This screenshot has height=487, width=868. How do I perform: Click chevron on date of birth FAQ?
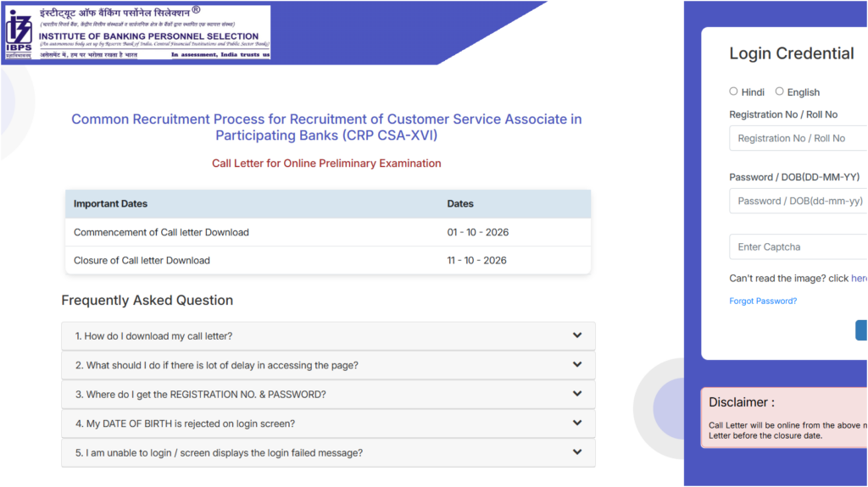click(x=577, y=423)
